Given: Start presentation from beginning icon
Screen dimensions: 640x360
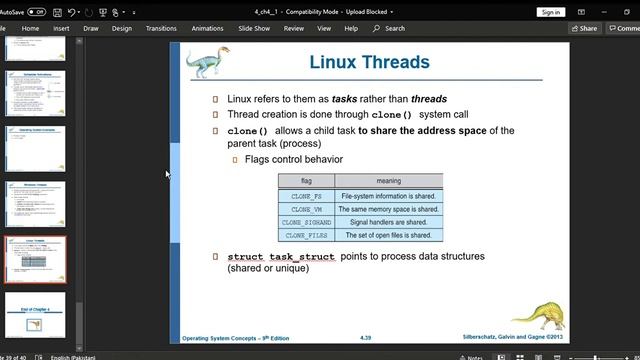Looking at the screenshot, I should 103,13.
